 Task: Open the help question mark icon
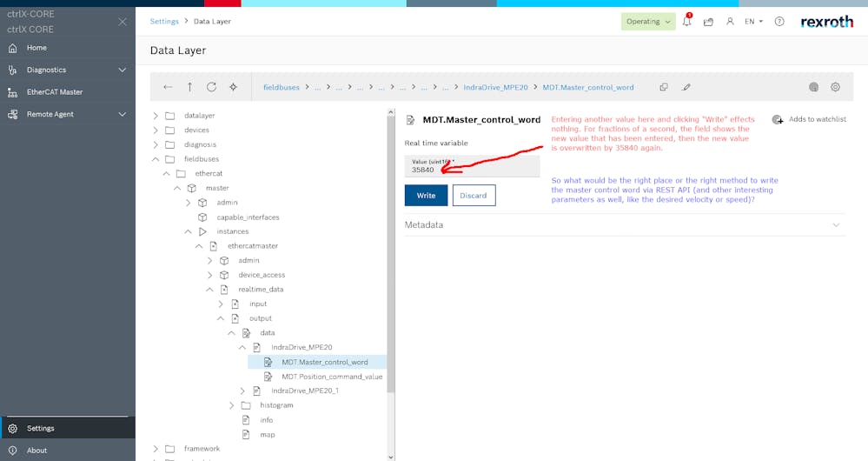(x=779, y=22)
